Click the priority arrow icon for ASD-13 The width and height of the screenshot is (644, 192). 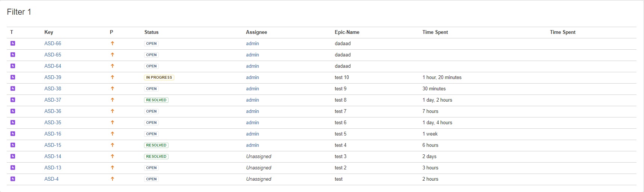pyautogui.click(x=112, y=168)
